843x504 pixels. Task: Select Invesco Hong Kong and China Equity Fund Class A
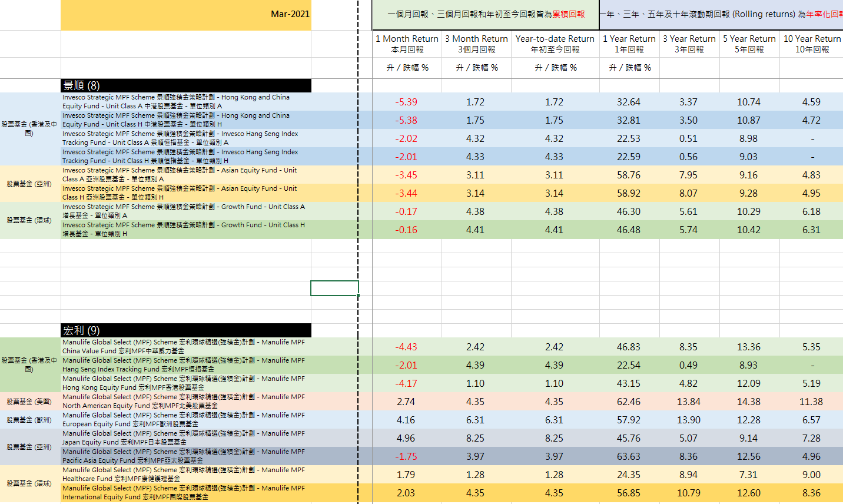[186, 102]
